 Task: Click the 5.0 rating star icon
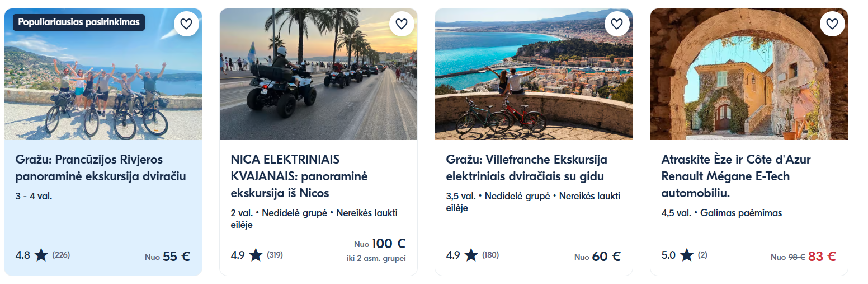(x=686, y=255)
